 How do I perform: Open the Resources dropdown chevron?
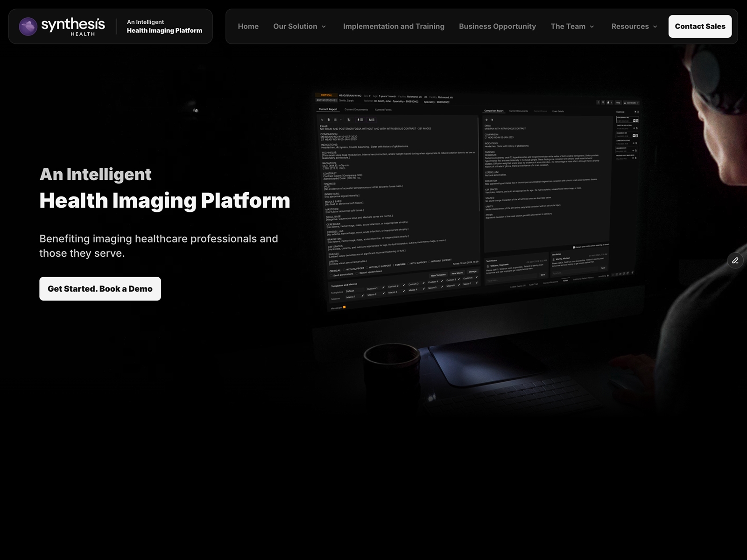point(655,27)
